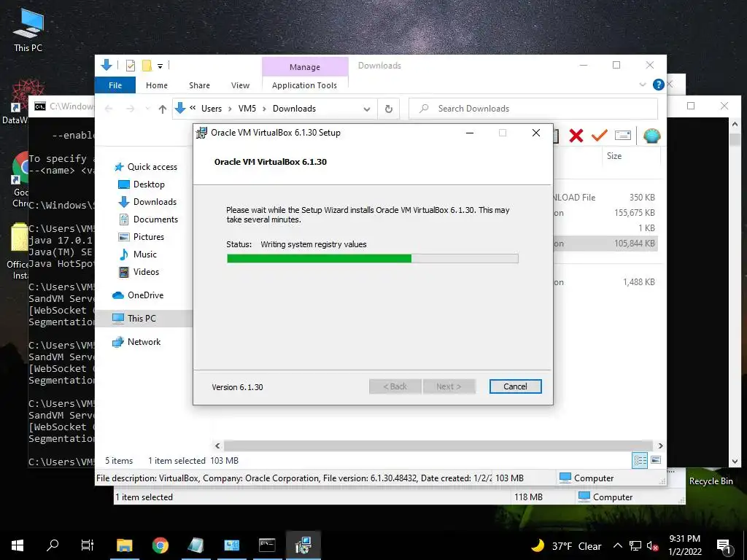
Task: Click the New folder icon in Explorer title bar
Action: click(147, 65)
